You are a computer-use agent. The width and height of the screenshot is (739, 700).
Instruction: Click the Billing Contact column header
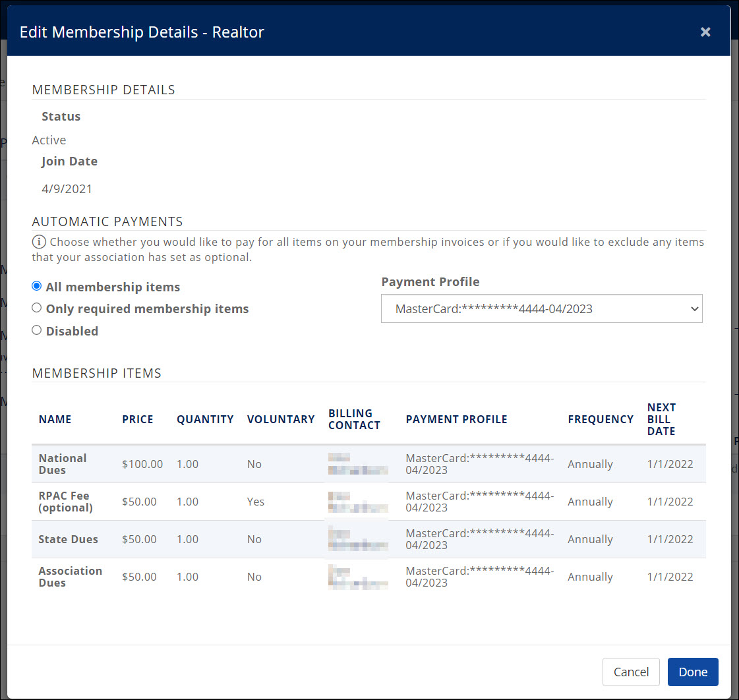click(354, 419)
